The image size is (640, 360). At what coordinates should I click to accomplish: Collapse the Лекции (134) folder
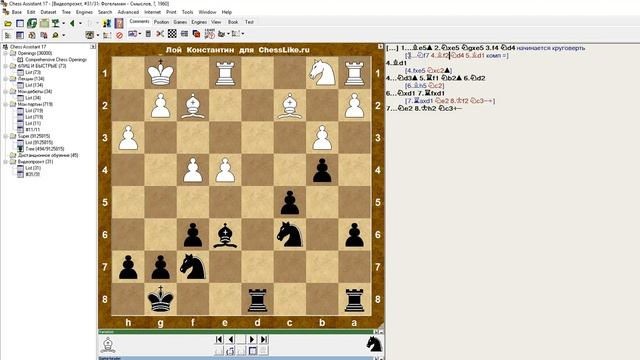(6, 78)
